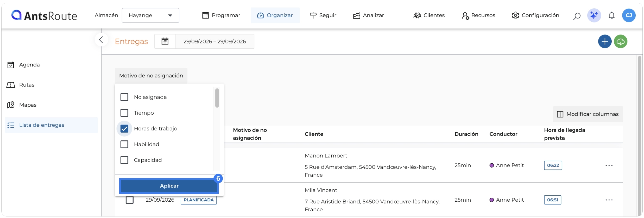This screenshot has height=218, width=644.
Task: Open the CJ user avatar menu
Action: [629, 15]
